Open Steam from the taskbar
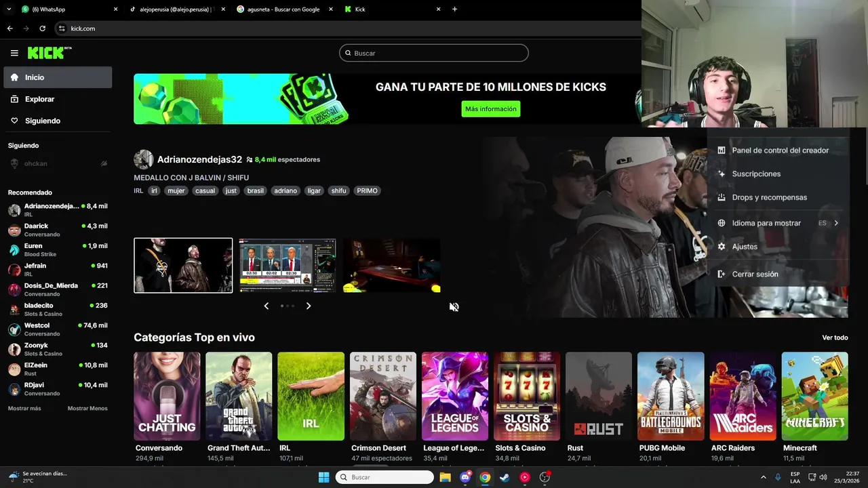 point(505,477)
